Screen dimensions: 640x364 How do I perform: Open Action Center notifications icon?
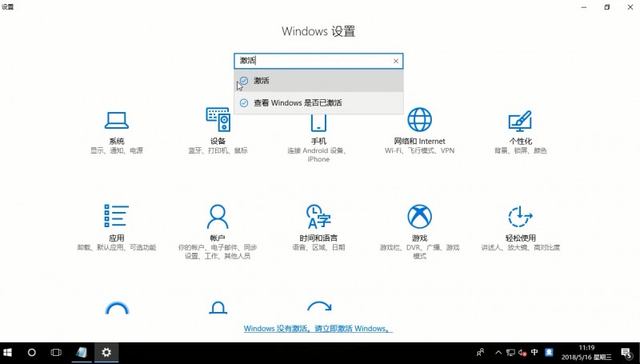pyautogui.click(x=626, y=353)
